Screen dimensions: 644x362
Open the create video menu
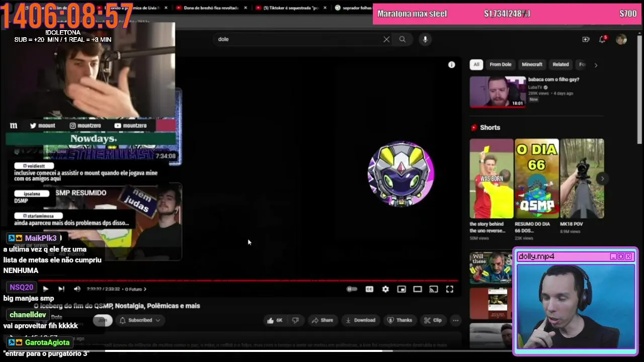click(586, 39)
